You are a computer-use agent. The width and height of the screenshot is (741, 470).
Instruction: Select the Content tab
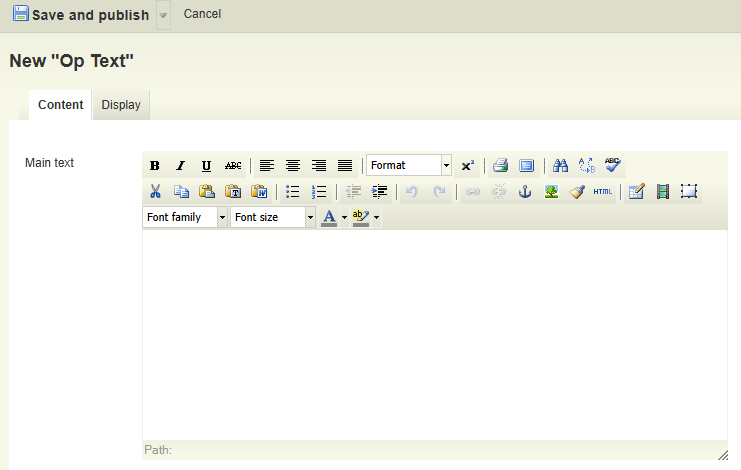click(x=60, y=105)
